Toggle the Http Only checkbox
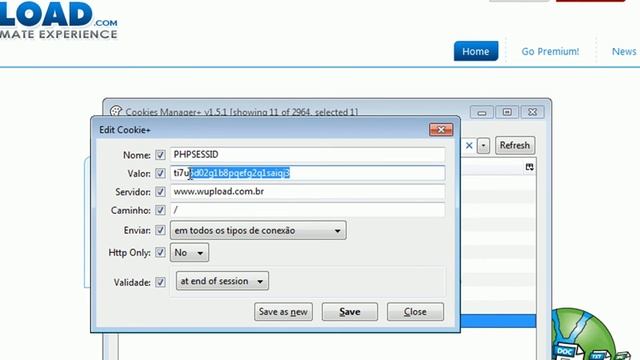 click(160, 253)
